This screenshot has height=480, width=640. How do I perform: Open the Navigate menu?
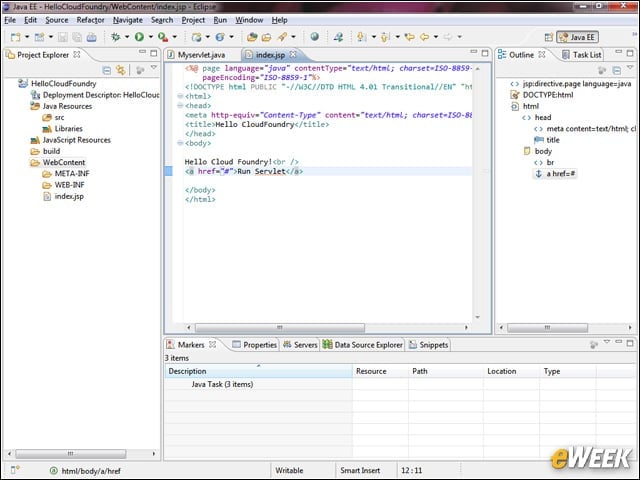(x=128, y=20)
